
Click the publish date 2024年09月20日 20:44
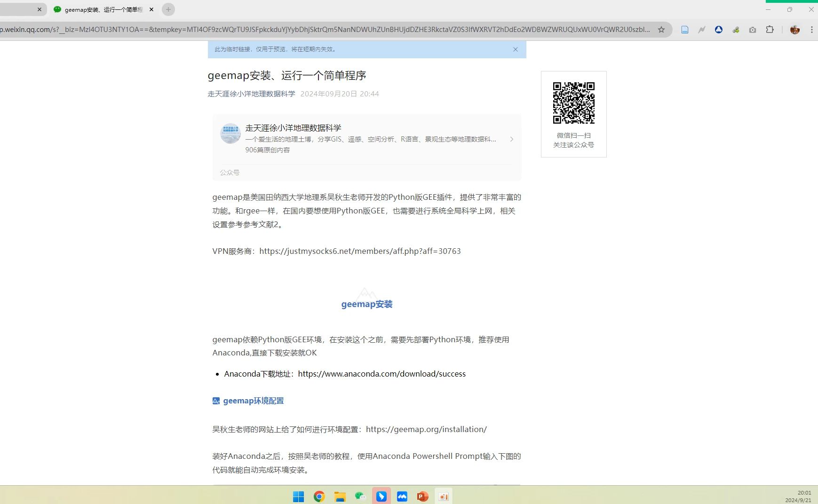(340, 94)
